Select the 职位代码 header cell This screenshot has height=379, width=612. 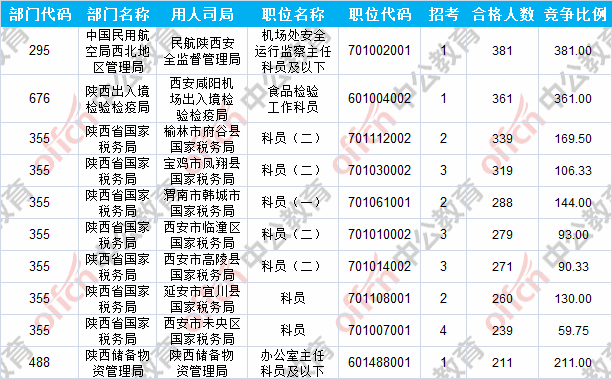pyautogui.click(x=379, y=14)
